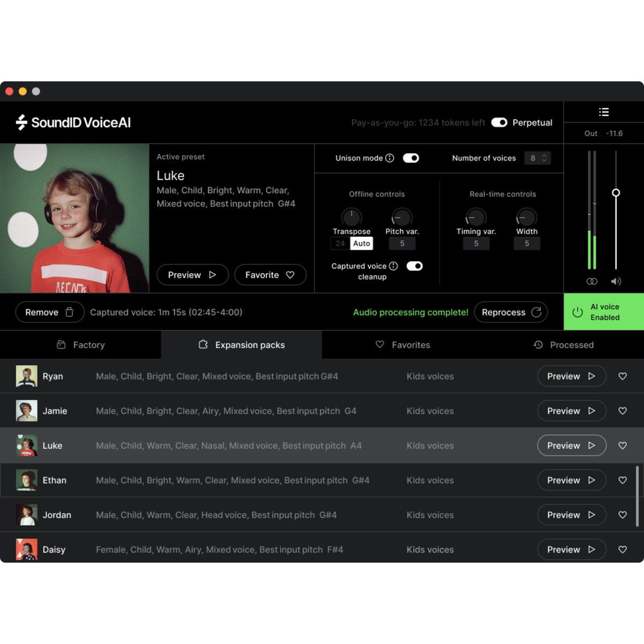Favorite Ethan with the heart icon

623,480
